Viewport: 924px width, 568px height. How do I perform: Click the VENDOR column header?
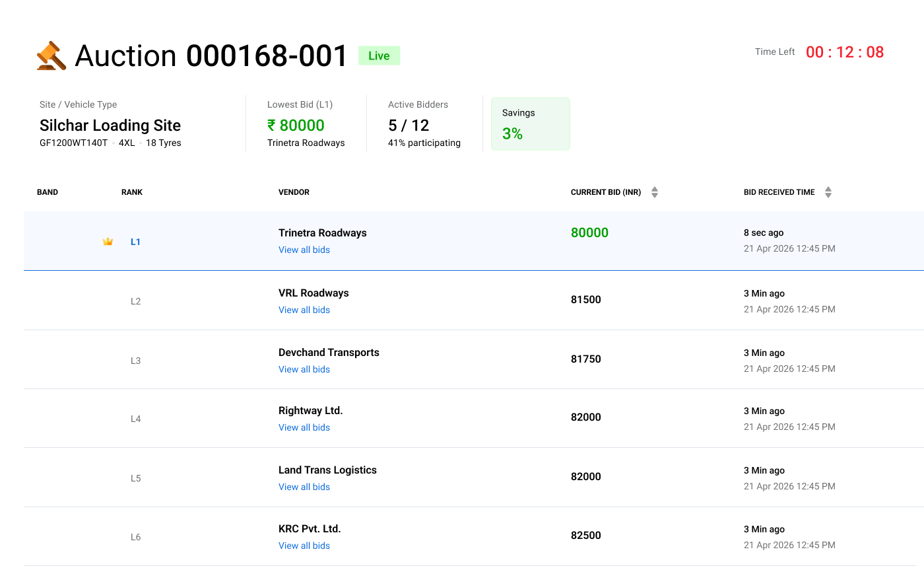(294, 192)
